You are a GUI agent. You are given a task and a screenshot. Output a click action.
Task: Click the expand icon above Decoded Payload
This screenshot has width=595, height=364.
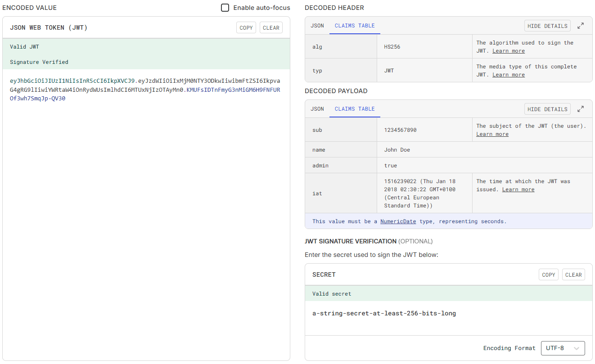581,108
